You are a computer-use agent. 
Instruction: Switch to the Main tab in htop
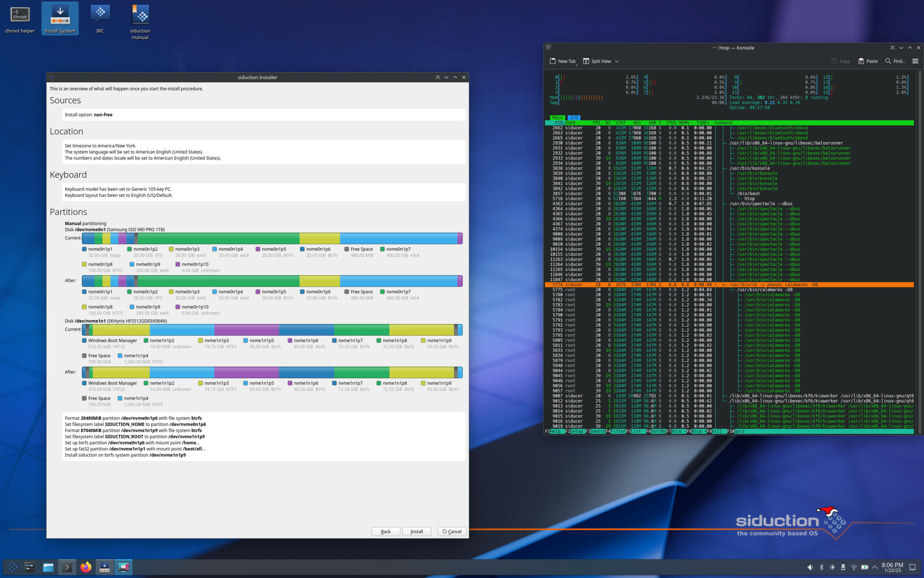click(557, 118)
